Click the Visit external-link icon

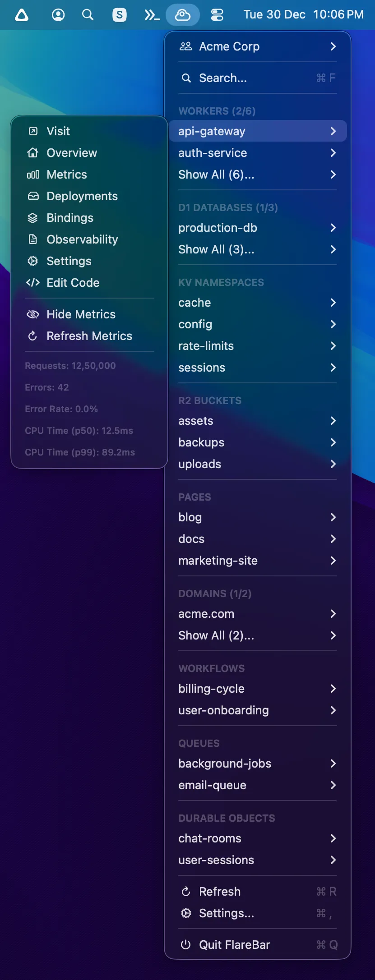pyautogui.click(x=33, y=131)
